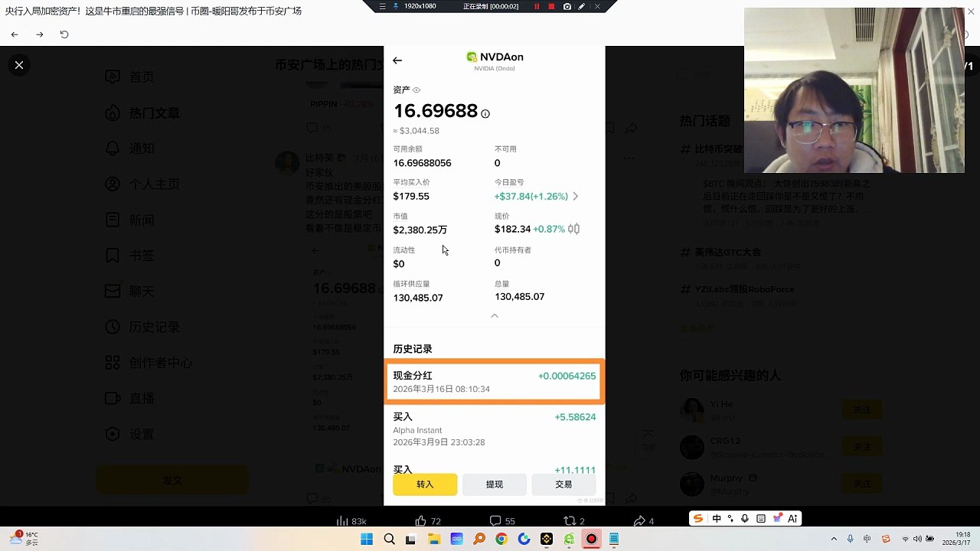This screenshot has width=980, height=551.
Task: Go back with the browser back arrow
Action: click(15, 34)
